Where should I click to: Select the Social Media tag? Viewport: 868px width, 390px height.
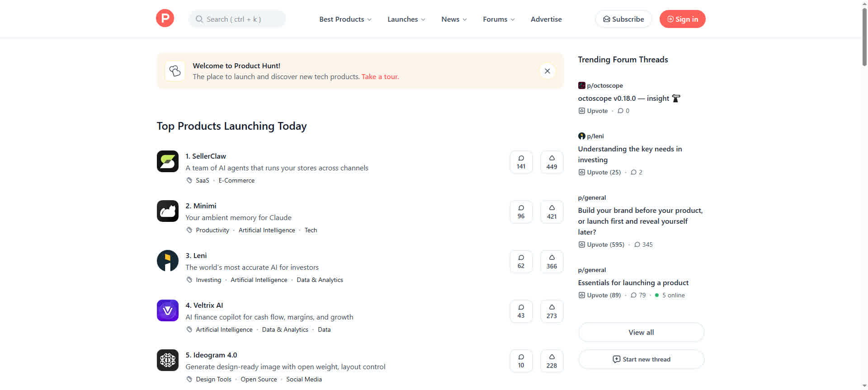click(x=304, y=379)
